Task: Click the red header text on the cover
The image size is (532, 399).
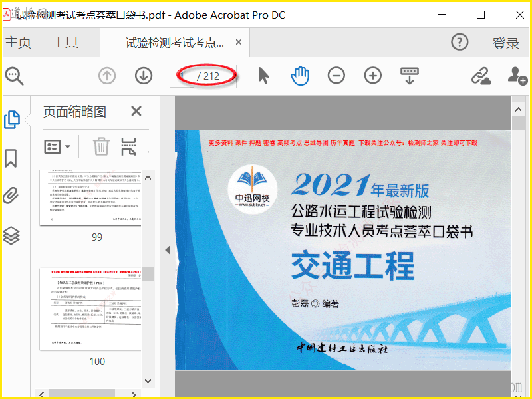Action: 342,143
